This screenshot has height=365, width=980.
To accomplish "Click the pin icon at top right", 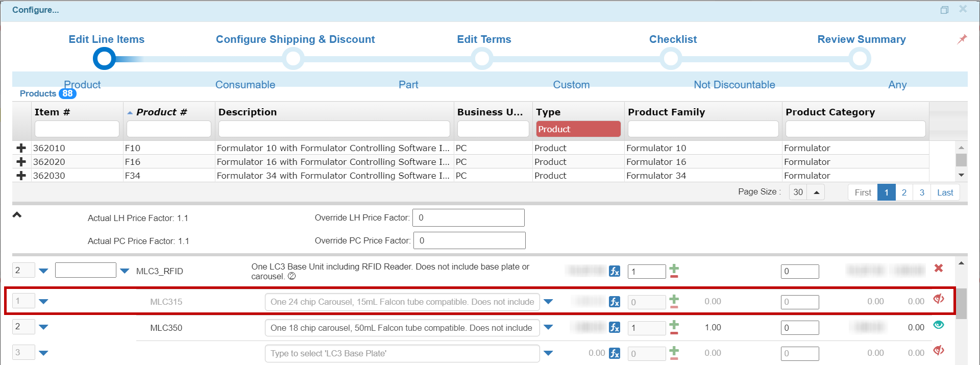I will coord(962,39).
